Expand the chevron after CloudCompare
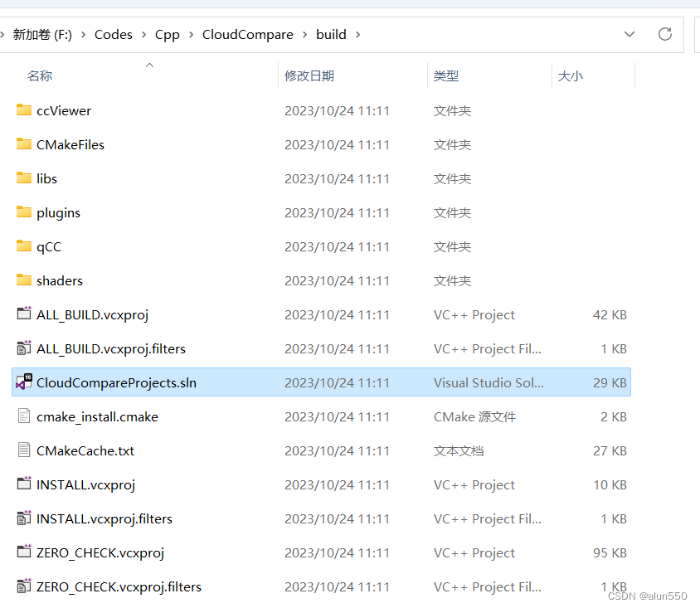 coord(305,34)
